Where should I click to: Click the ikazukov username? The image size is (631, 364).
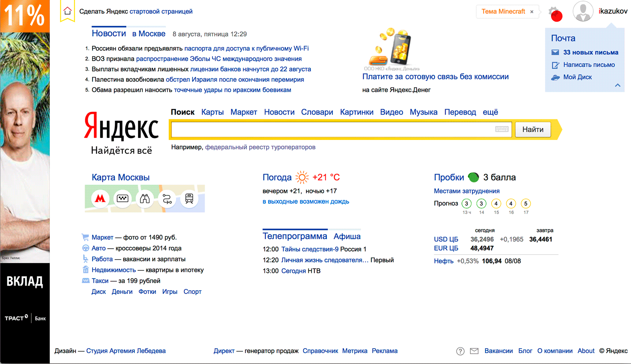[613, 11]
